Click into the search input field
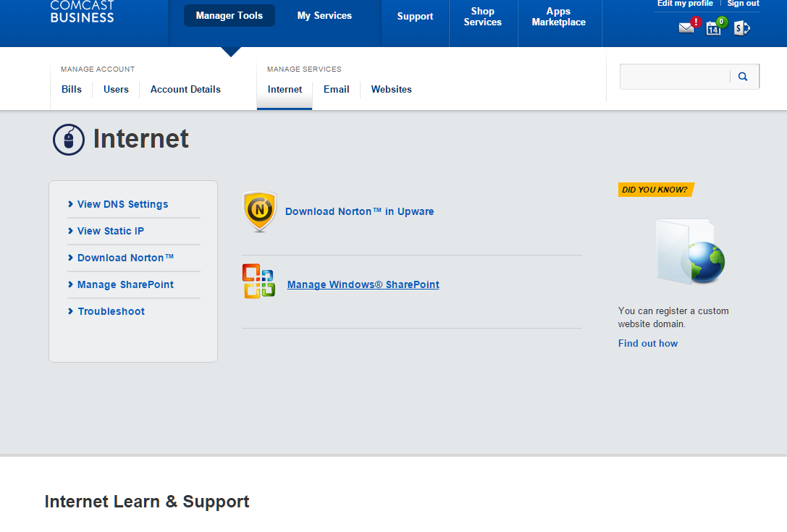Viewport: 787px width, 532px height. (675, 77)
